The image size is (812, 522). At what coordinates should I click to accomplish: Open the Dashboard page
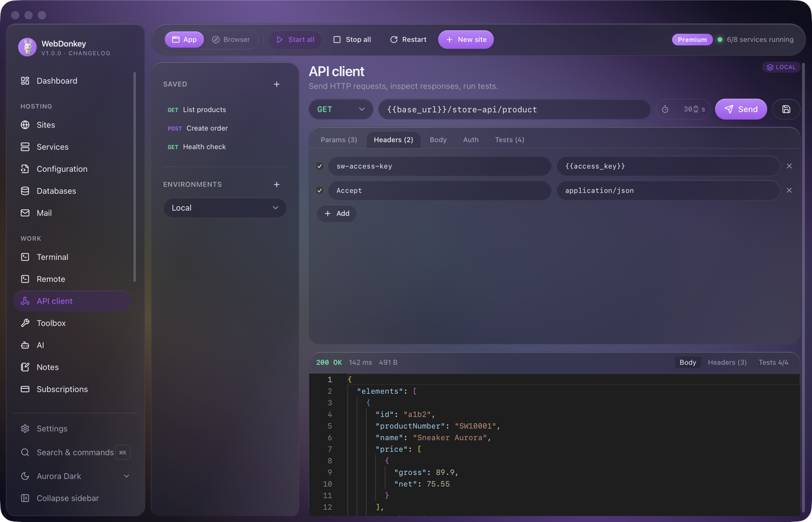(72, 81)
